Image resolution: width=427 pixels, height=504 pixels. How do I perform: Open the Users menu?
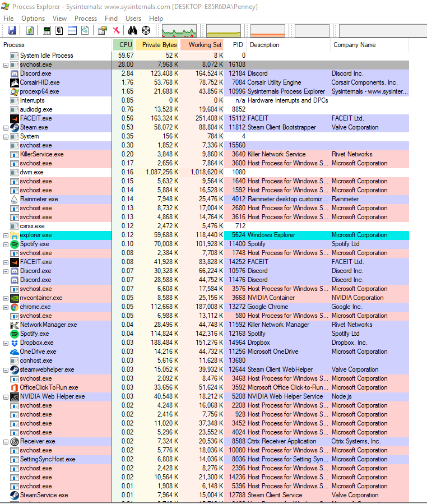[x=133, y=19]
